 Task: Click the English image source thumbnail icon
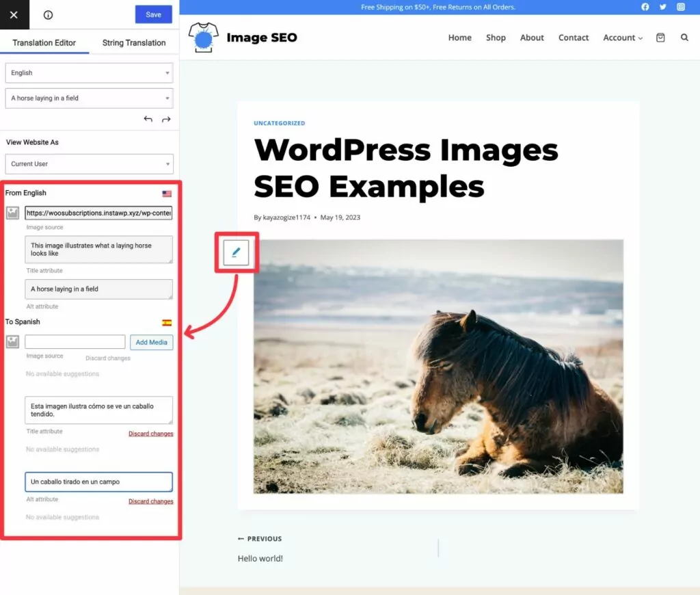click(12, 213)
